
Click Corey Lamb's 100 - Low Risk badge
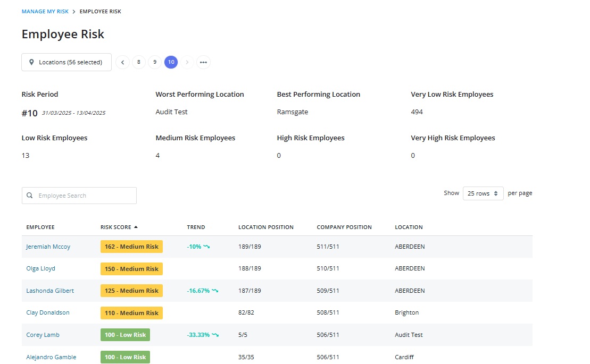pos(126,335)
